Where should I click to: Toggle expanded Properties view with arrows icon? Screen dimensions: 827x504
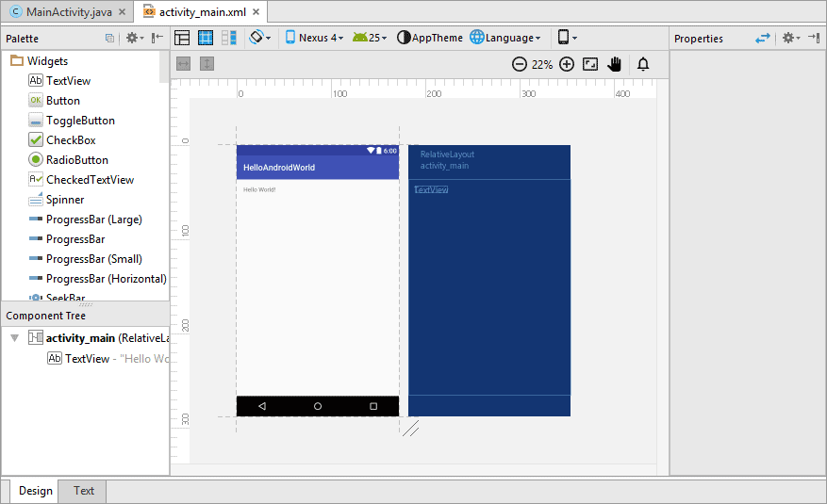[763, 39]
